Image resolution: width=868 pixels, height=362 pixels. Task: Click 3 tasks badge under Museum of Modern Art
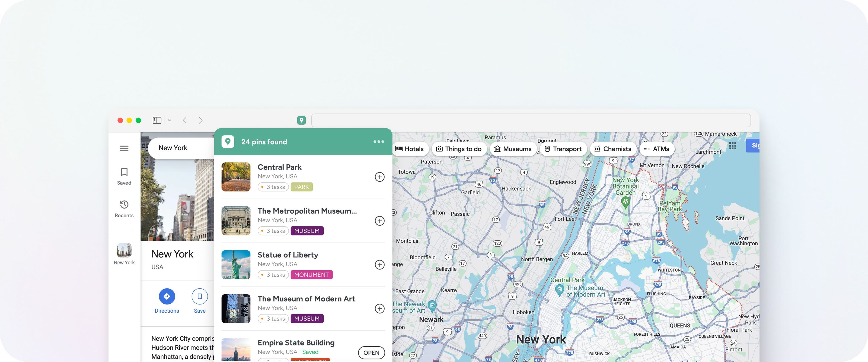point(273,319)
